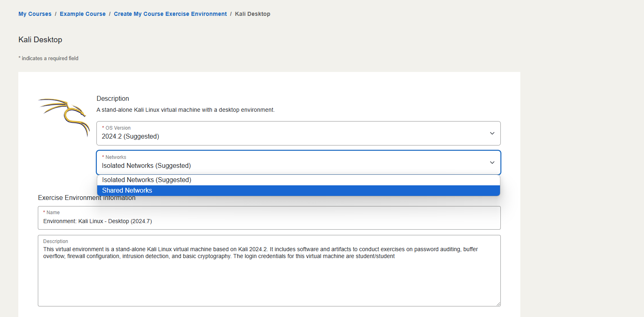Click 'A stand-alone Kali Linux virtual machine' text
Screen dimensions: 644x317
coord(186,110)
